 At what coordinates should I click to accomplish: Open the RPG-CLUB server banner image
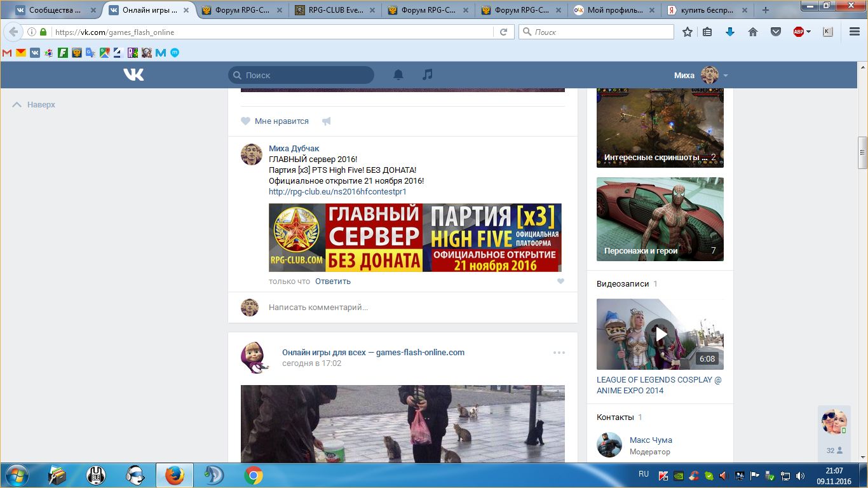coord(416,238)
